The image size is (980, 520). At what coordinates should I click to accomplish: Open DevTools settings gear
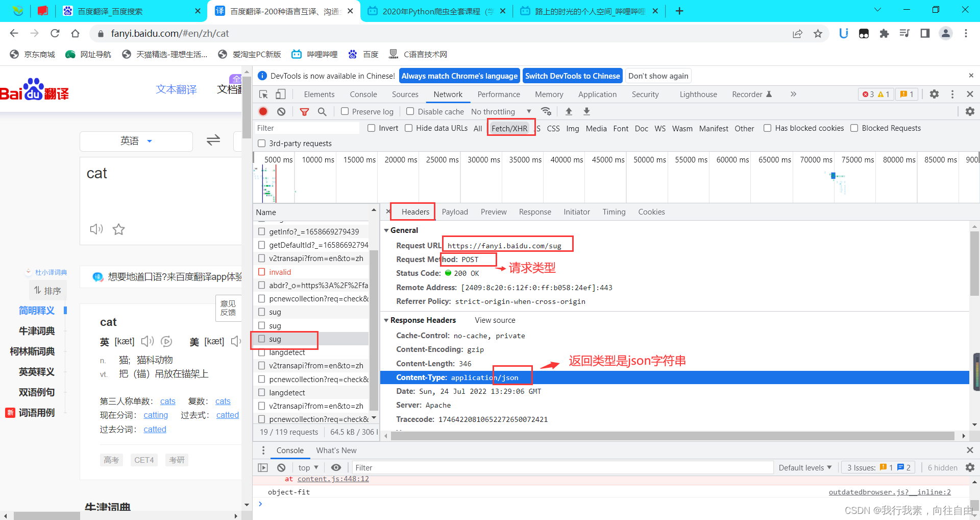(x=934, y=94)
